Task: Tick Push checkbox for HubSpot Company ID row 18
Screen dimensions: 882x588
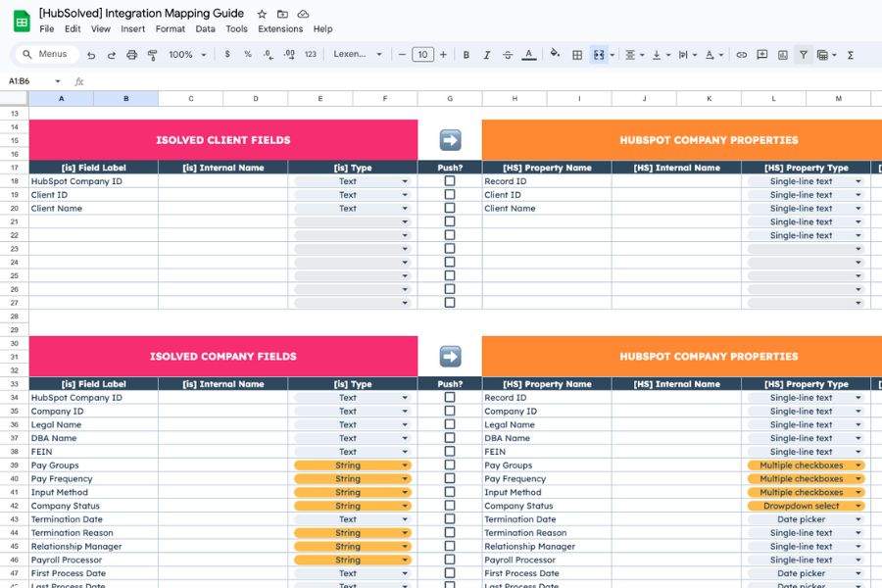Action: tap(450, 180)
